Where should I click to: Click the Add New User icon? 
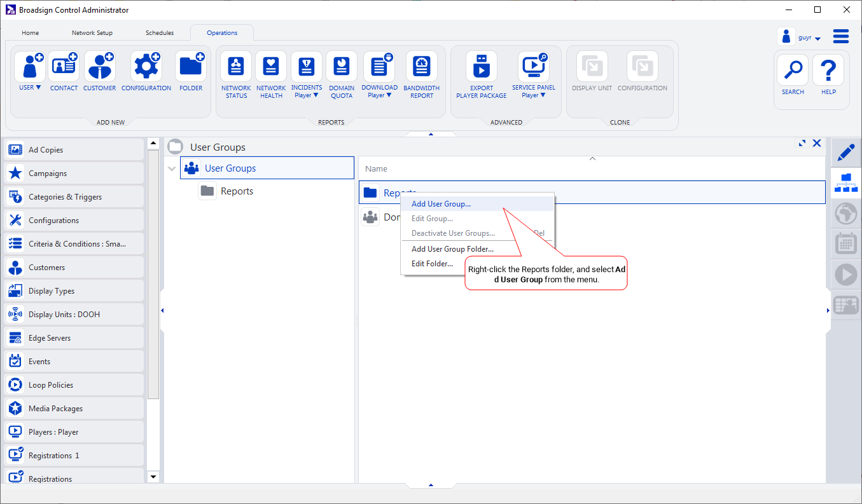(30, 67)
